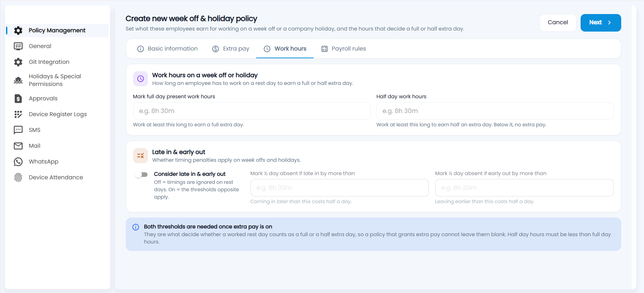Click the Approvals document icon
Screen dimensions: 644x293
[18, 99]
